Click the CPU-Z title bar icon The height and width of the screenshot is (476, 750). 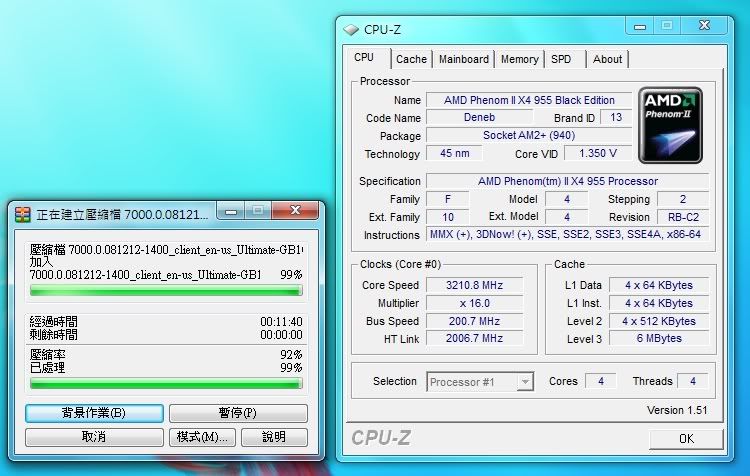[351, 30]
